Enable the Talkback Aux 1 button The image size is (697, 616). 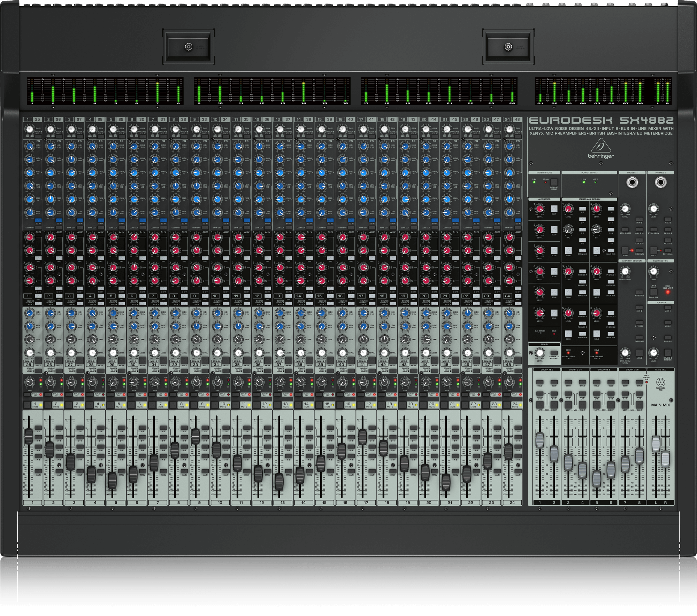[x=668, y=307]
